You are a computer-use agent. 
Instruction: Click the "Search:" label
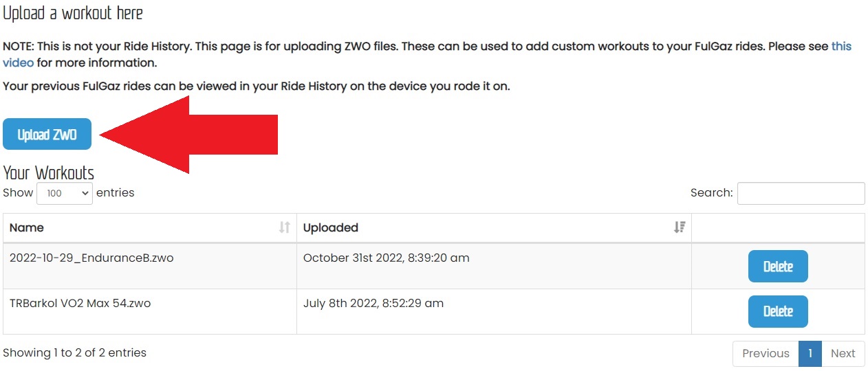711,193
